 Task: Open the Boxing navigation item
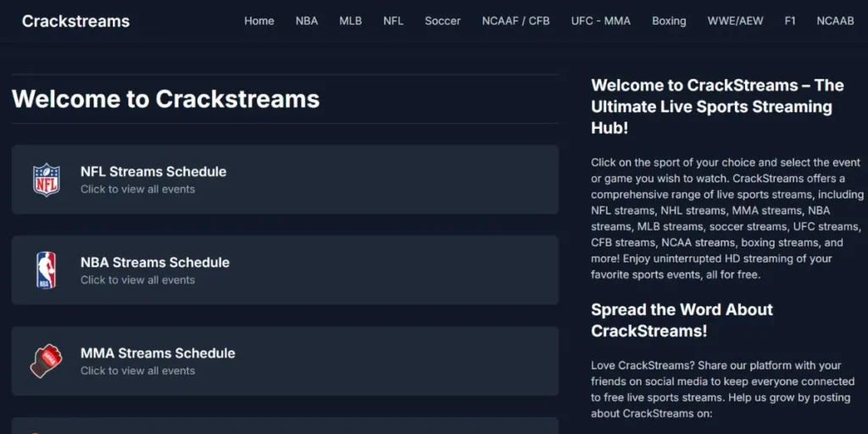click(x=669, y=21)
